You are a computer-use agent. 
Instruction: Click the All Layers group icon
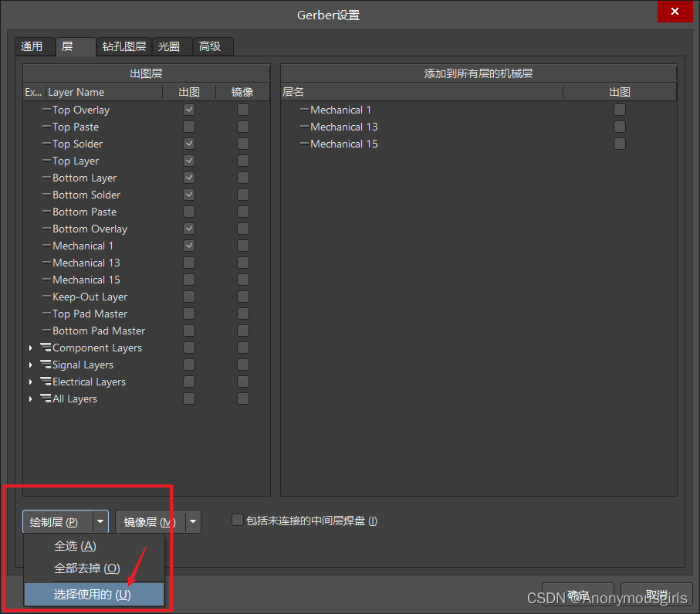click(x=46, y=399)
